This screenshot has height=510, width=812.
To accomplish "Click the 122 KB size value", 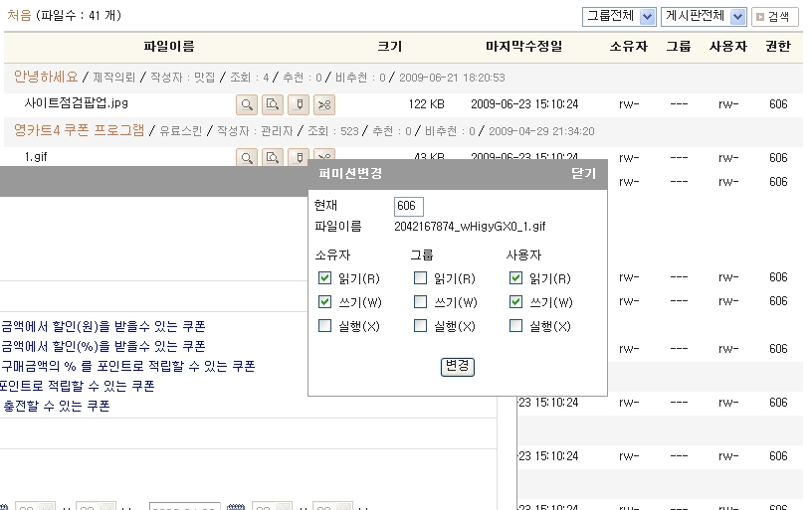I will point(426,104).
